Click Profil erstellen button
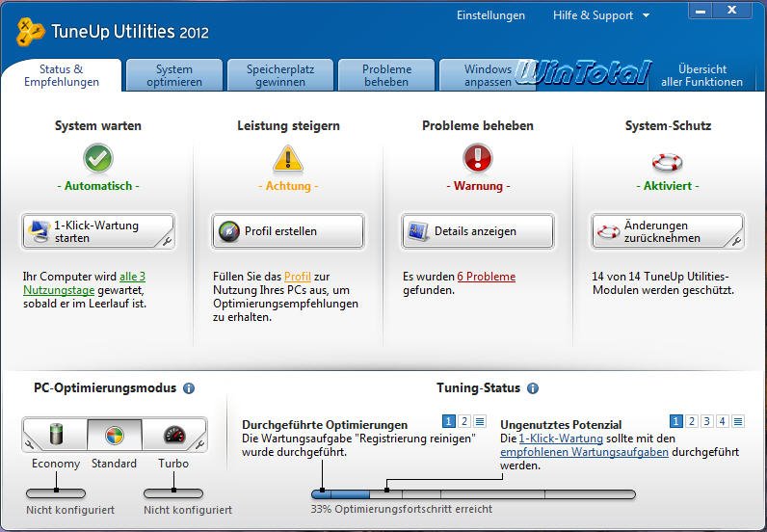Screen dimensions: 767x532 coord(288,231)
